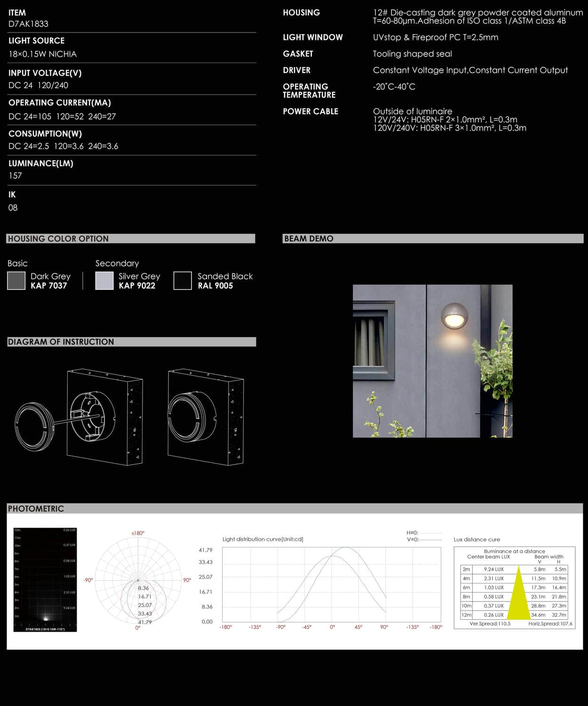Click the circular polar distribution chart
Viewport: 588px width, 706px height.
(x=138, y=580)
